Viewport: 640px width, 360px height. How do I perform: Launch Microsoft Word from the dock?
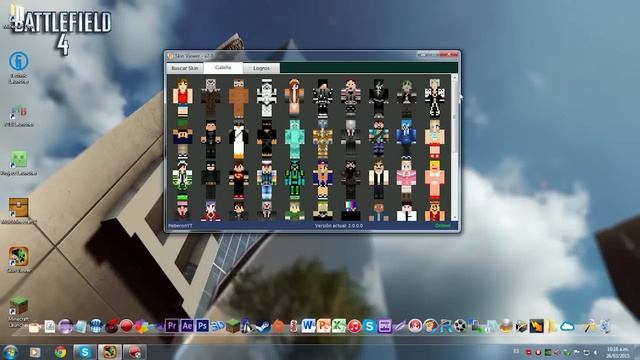[x=308, y=326]
